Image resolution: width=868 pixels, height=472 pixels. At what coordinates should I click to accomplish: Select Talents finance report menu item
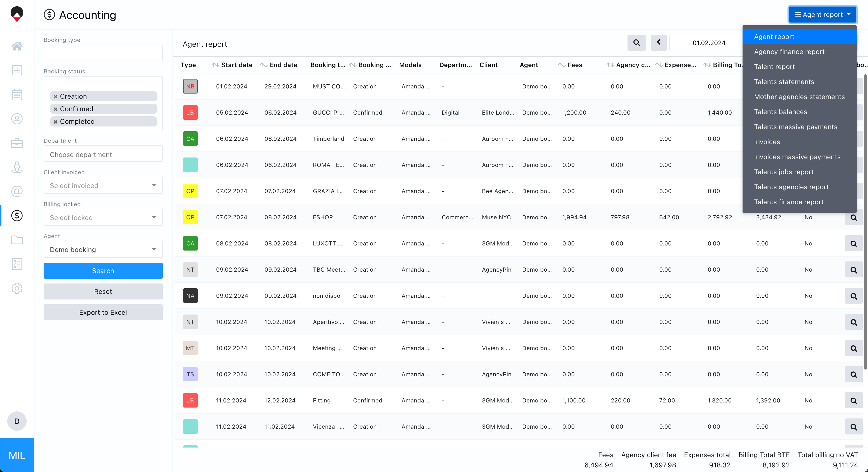(x=799, y=202)
